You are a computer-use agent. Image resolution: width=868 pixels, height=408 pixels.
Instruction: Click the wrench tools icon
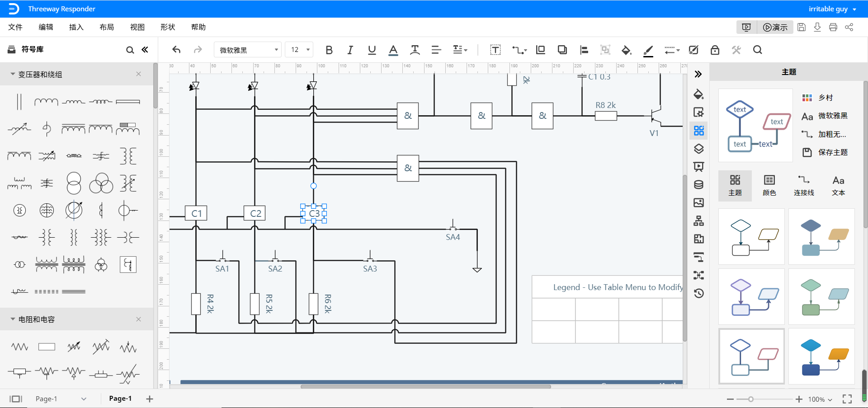(736, 50)
